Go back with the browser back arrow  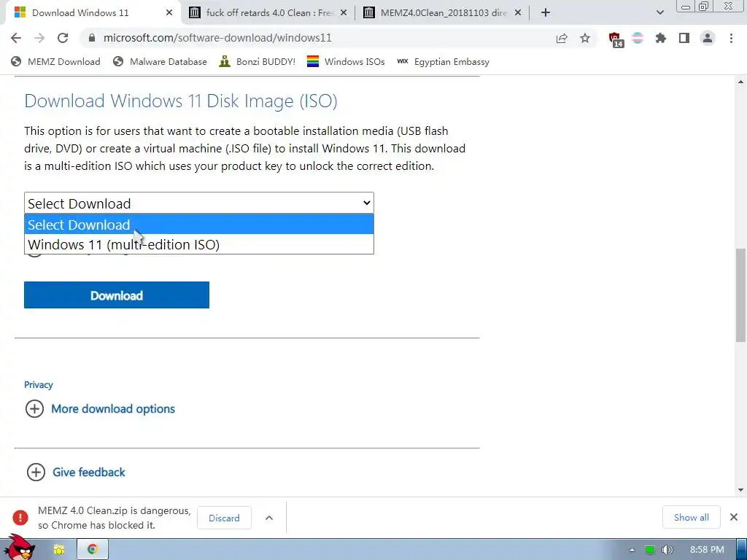tap(16, 38)
